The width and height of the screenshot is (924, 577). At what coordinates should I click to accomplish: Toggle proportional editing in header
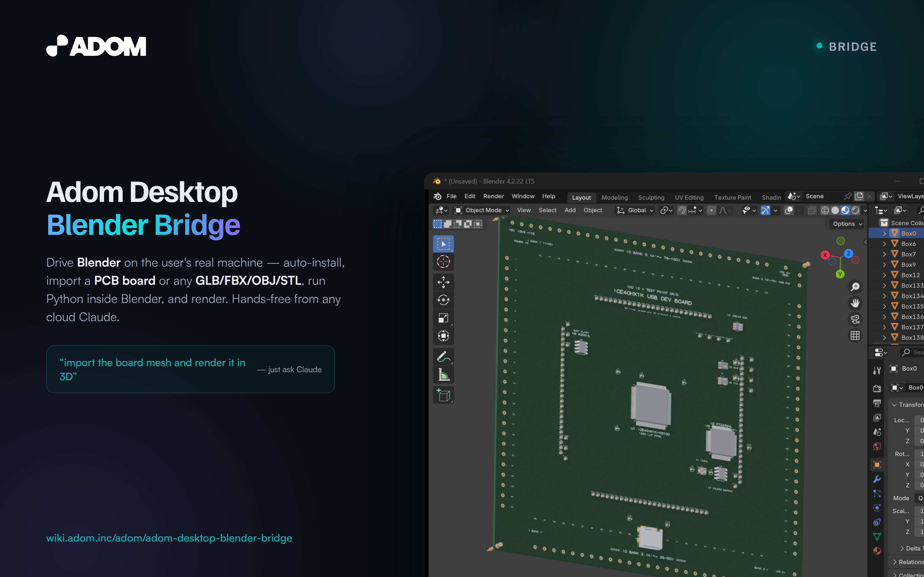click(711, 210)
